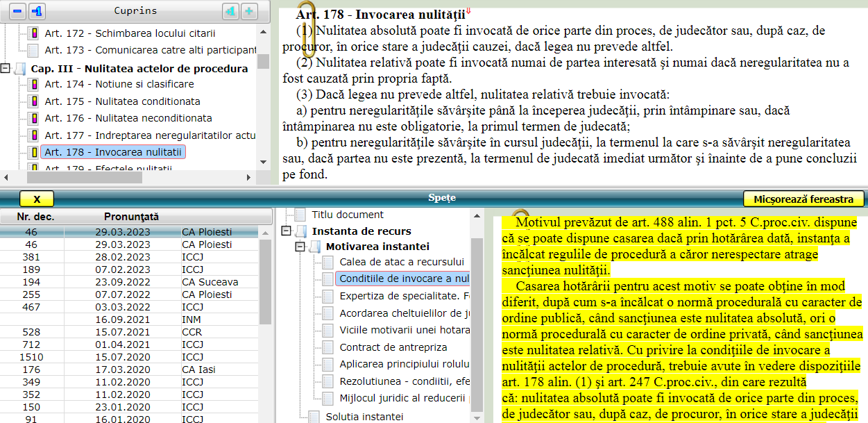Collapse the Cap. III chapter node
Image resolution: width=868 pixels, height=423 pixels.
[x=6, y=69]
